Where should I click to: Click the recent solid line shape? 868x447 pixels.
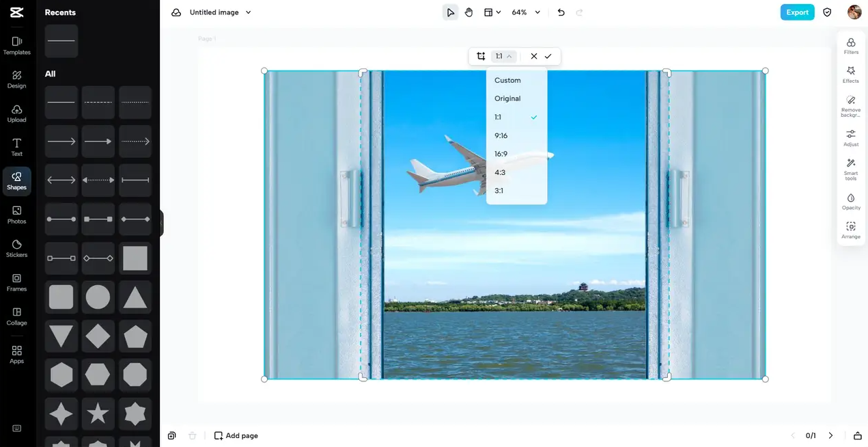pyautogui.click(x=61, y=41)
